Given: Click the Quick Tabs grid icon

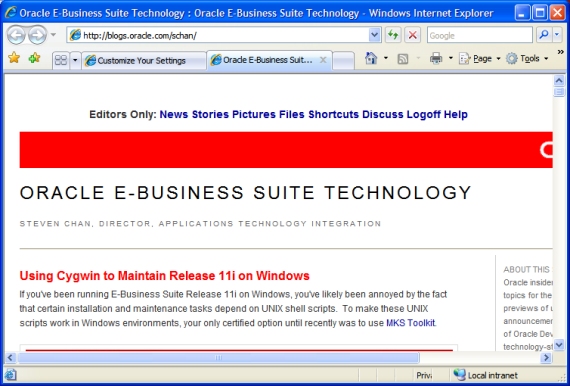Looking at the screenshot, I should click(61, 60).
